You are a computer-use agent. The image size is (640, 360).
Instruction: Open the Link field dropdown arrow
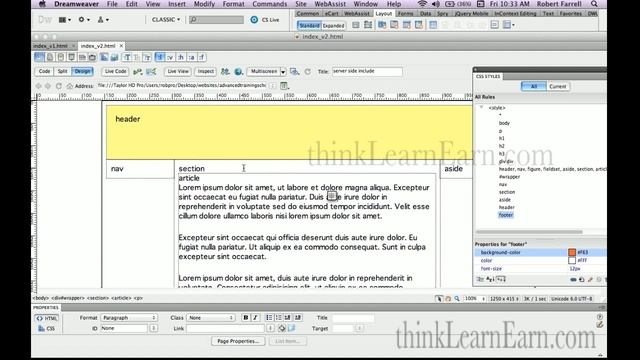[270, 328]
